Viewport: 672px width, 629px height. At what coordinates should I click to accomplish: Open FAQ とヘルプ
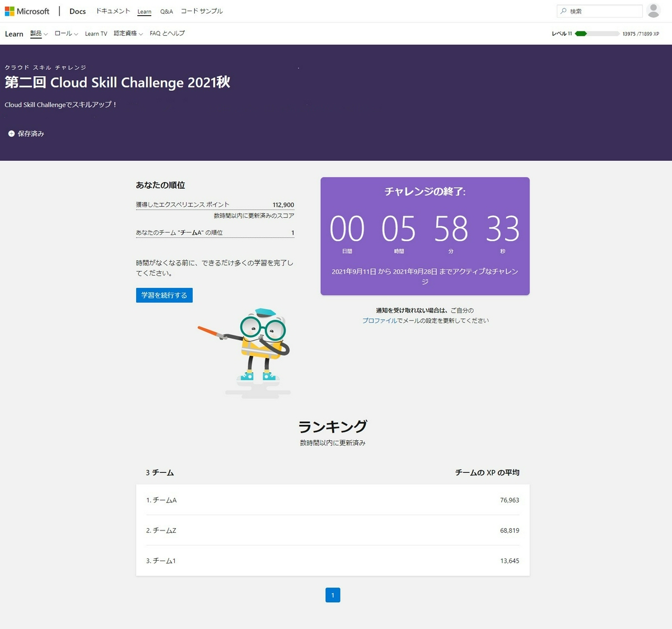(167, 34)
